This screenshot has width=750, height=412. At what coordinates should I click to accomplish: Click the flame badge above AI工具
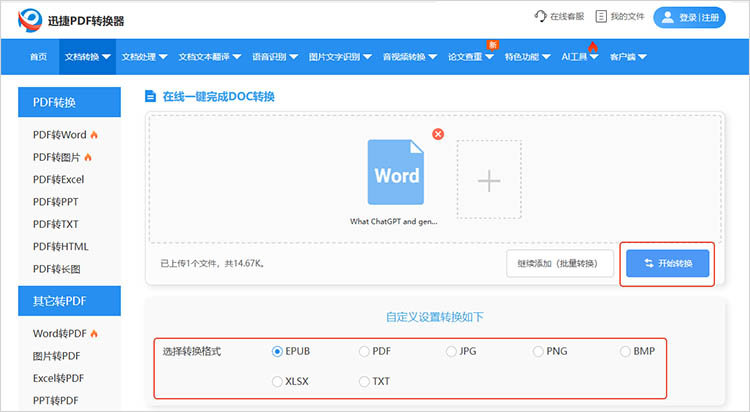tap(593, 46)
